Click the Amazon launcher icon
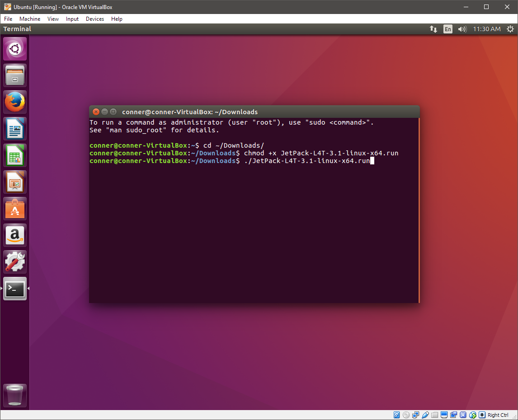518x420 pixels. pyautogui.click(x=15, y=235)
